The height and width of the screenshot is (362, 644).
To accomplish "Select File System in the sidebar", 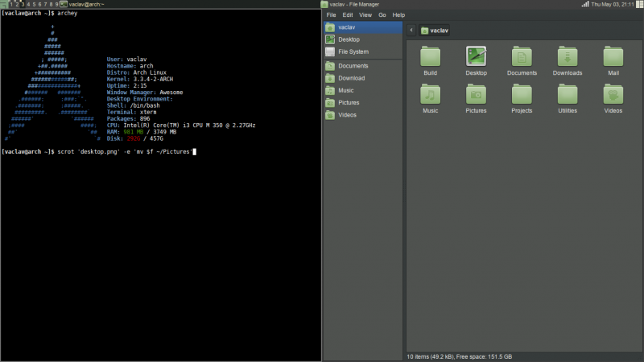I will click(x=363, y=51).
